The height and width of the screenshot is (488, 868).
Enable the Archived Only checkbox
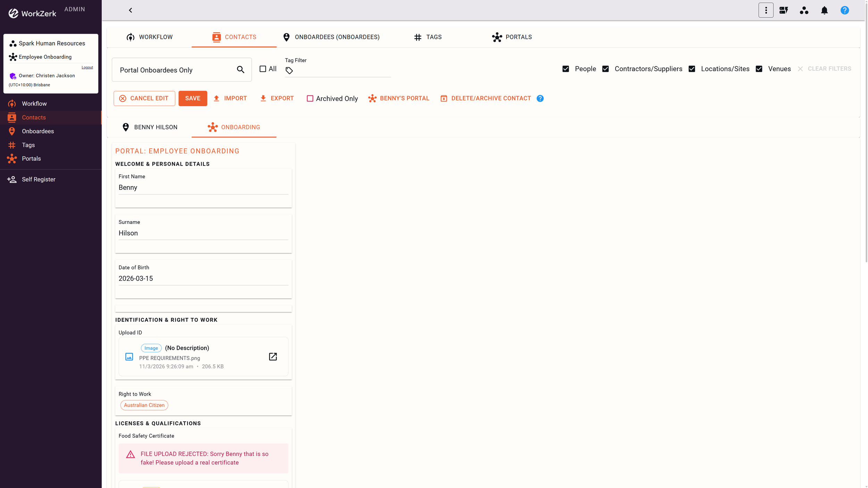(x=310, y=99)
